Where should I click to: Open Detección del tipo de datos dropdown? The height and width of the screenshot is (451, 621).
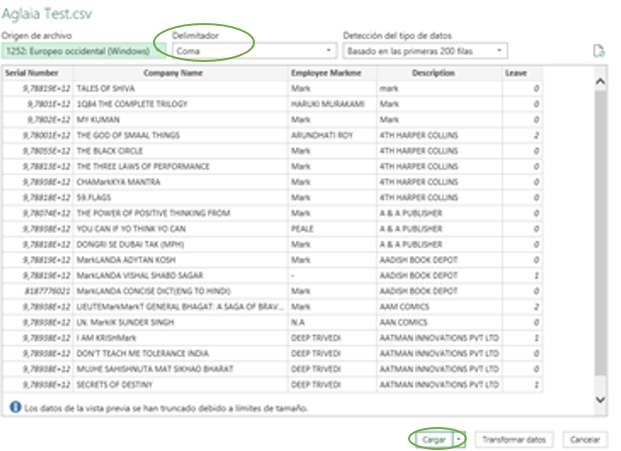click(x=424, y=49)
